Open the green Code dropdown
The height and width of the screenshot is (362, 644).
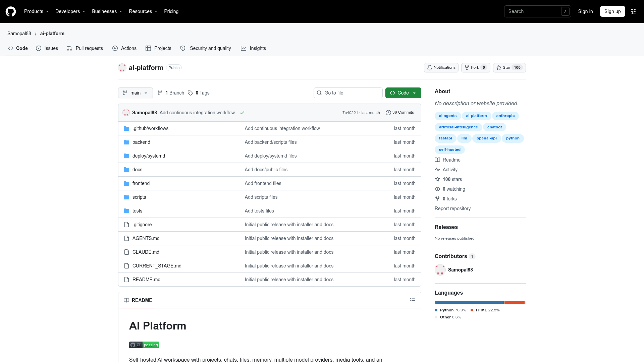pyautogui.click(x=403, y=93)
